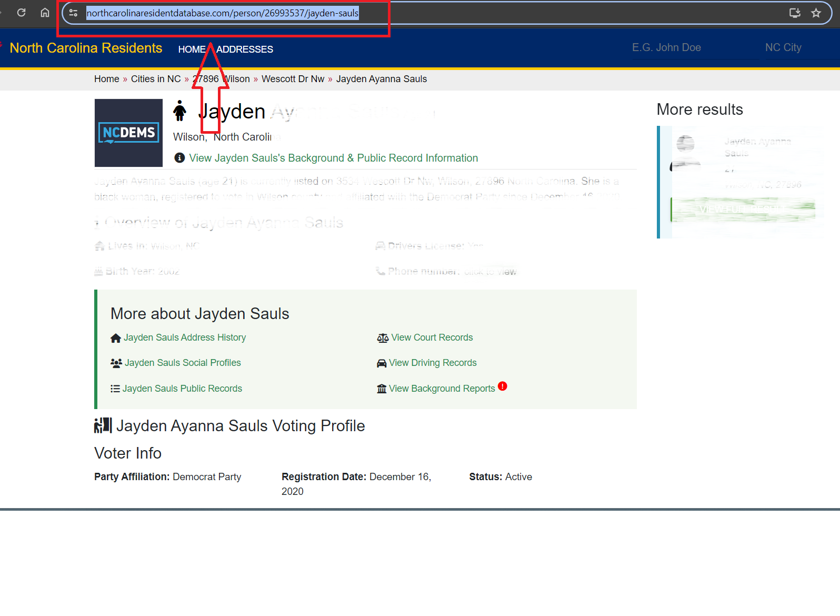This screenshot has width=840, height=616.
Task: Click View Driving Records link
Action: [432, 363]
